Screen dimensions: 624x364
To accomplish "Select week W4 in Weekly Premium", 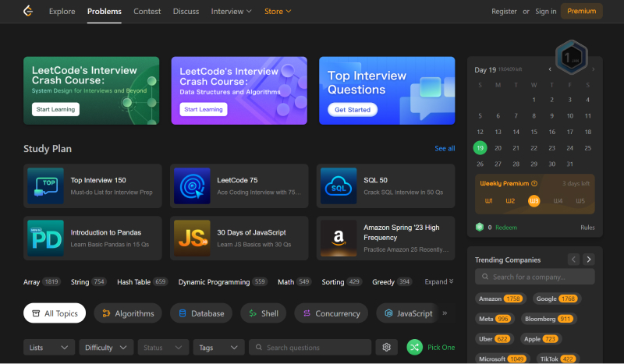I will click(558, 201).
